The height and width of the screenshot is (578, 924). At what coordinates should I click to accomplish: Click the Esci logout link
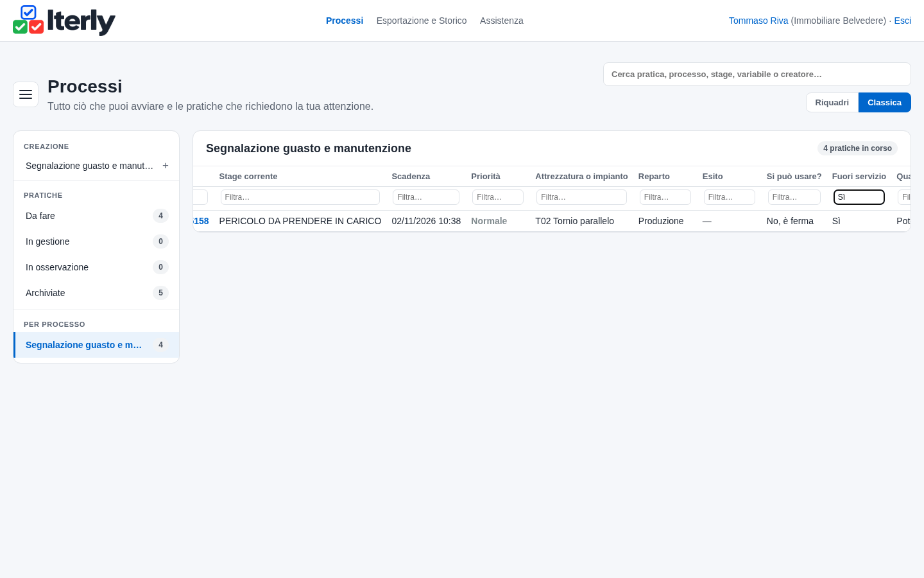point(903,21)
